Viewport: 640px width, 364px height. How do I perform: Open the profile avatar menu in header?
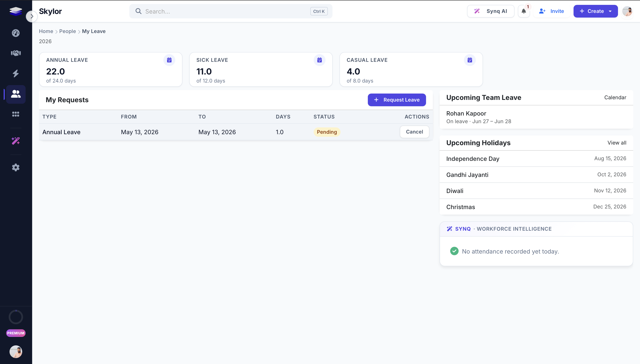(x=627, y=11)
